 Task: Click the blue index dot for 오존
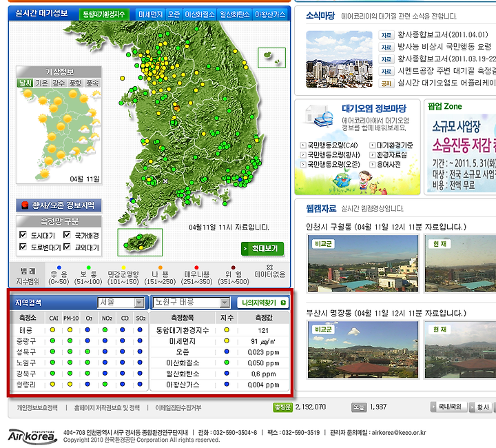pyautogui.click(x=227, y=352)
